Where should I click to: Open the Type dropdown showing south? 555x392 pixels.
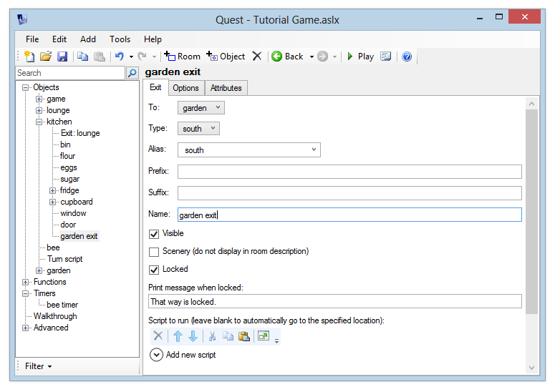point(198,128)
